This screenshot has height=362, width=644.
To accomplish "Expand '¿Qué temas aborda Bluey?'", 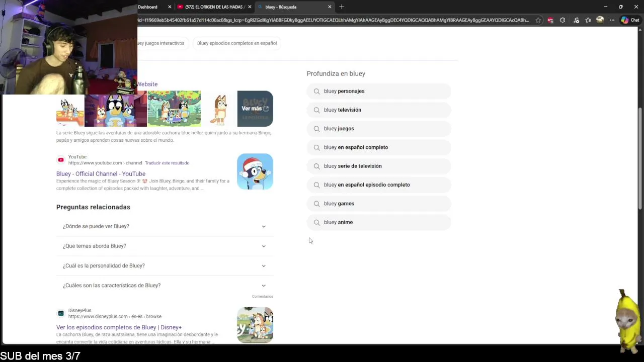I will click(165, 246).
